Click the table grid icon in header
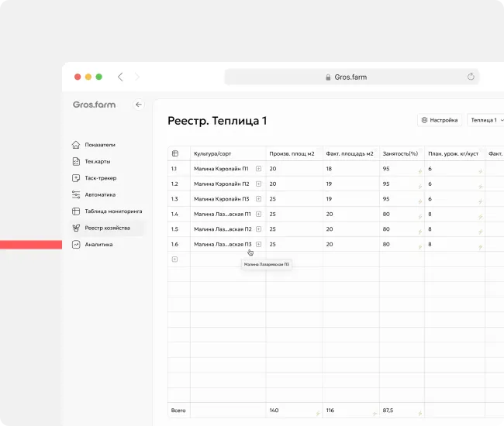This screenshot has width=504, height=426. (x=174, y=153)
